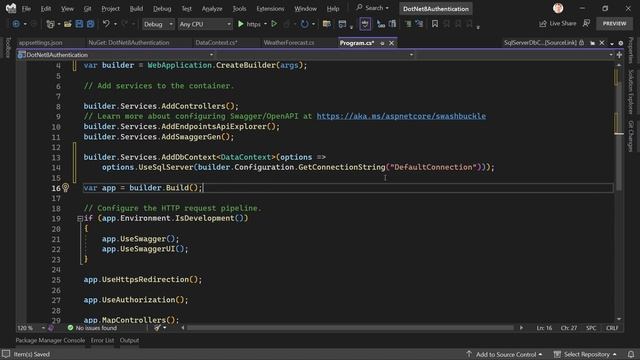Click the settings gear icon in tab bar

[x=620, y=43]
